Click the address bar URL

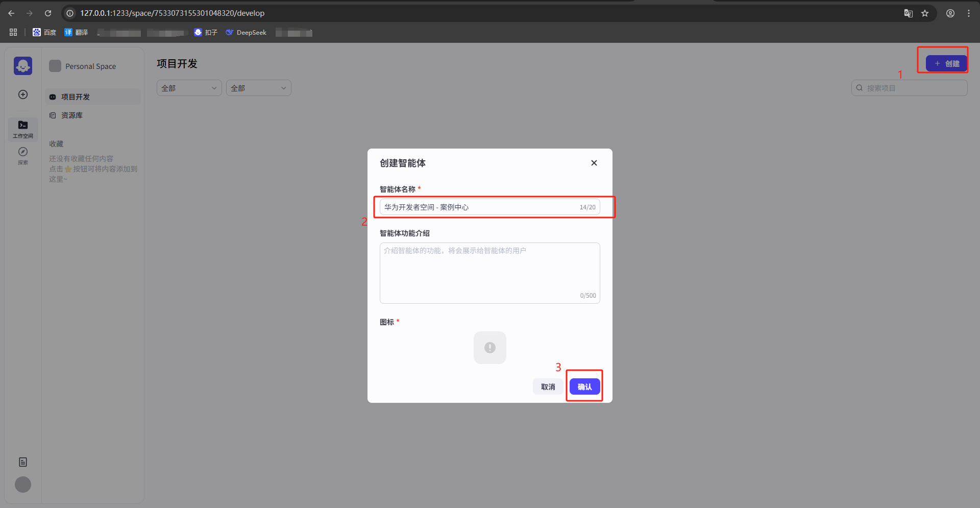coord(172,13)
